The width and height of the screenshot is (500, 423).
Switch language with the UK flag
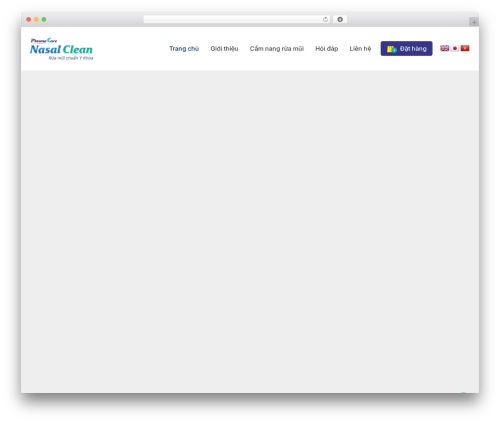(x=444, y=48)
